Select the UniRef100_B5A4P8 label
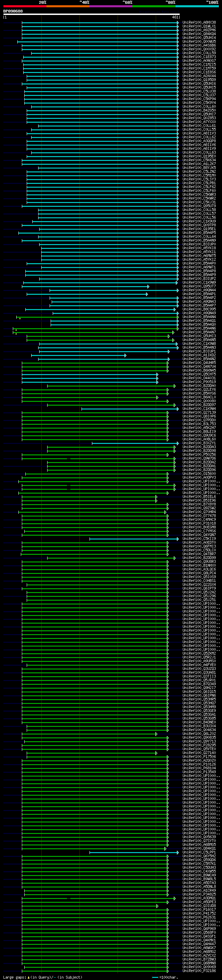The image size is (222, 980). click(x=199, y=271)
